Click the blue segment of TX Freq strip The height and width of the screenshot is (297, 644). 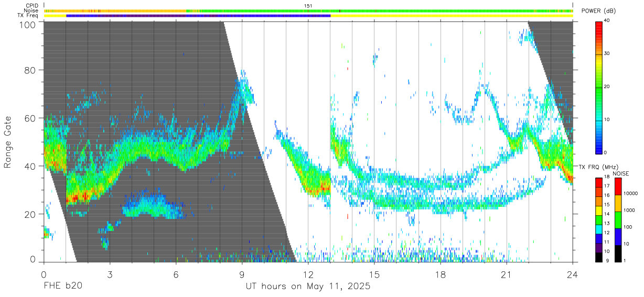click(x=198, y=16)
